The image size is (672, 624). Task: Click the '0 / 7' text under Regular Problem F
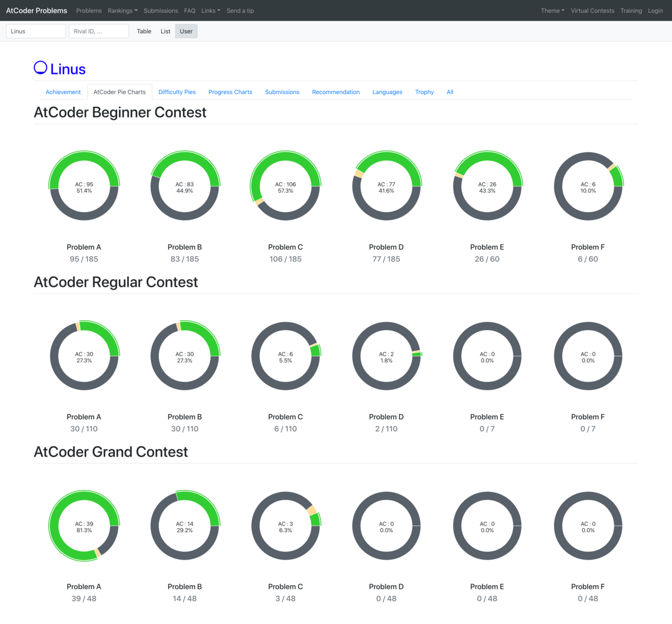(588, 429)
